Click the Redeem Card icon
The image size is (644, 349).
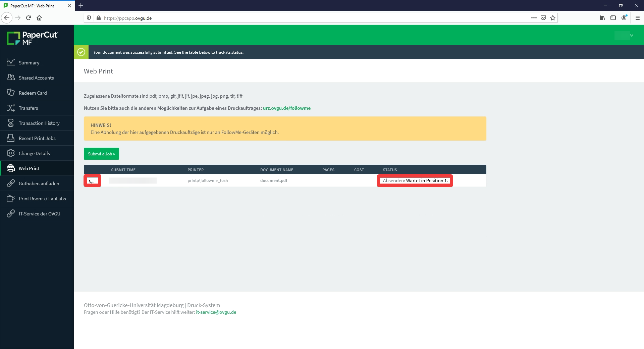click(x=11, y=93)
